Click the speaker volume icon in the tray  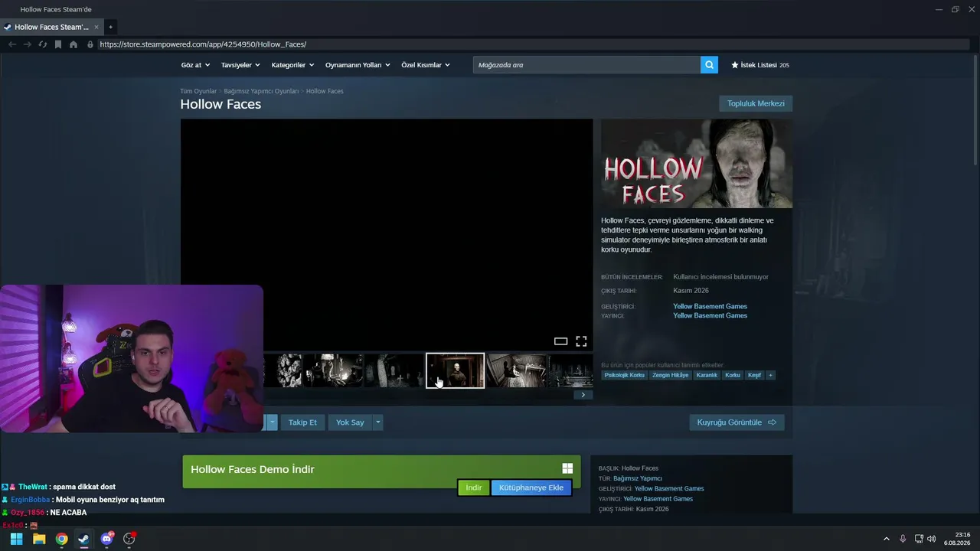coord(932,539)
